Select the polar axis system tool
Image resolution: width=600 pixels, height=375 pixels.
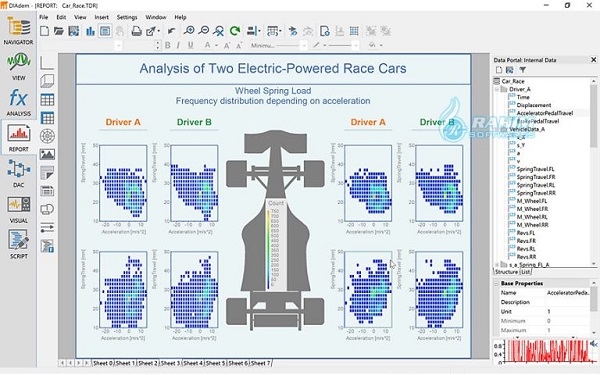[47, 136]
